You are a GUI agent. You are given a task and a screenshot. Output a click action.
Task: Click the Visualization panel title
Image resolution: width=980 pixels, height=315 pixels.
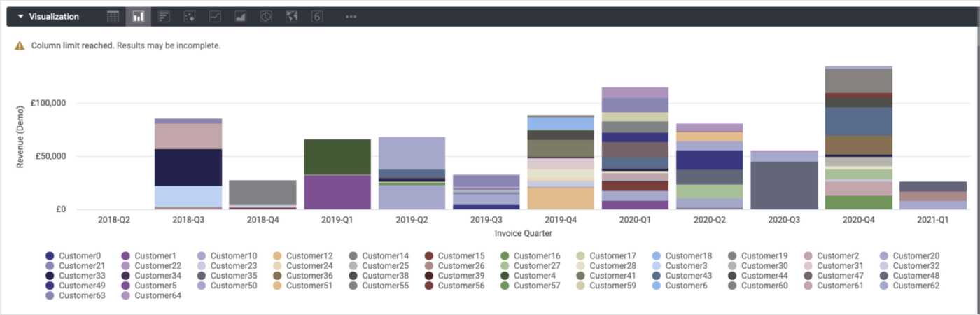pyautogui.click(x=54, y=16)
